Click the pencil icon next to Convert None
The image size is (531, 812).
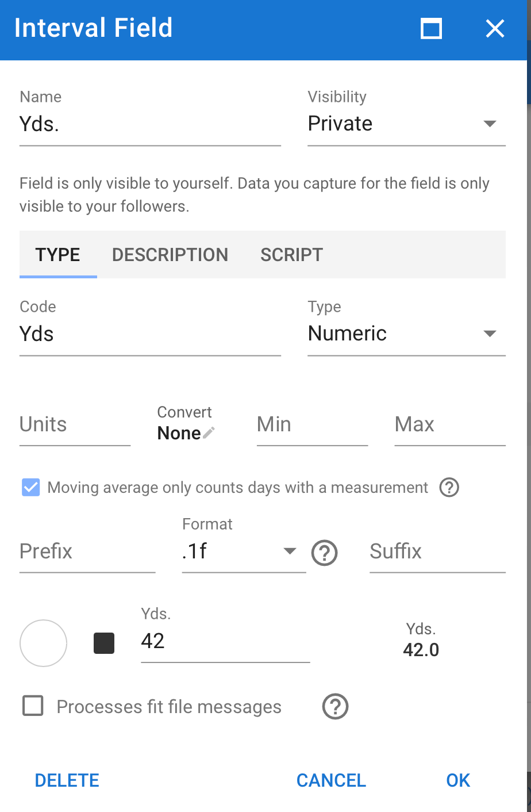tap(209, 432)
